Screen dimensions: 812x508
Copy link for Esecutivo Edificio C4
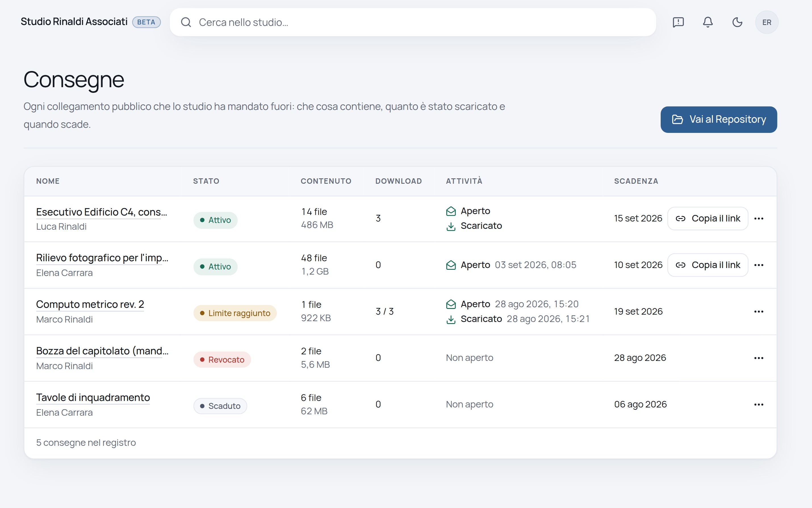(708, 218)
